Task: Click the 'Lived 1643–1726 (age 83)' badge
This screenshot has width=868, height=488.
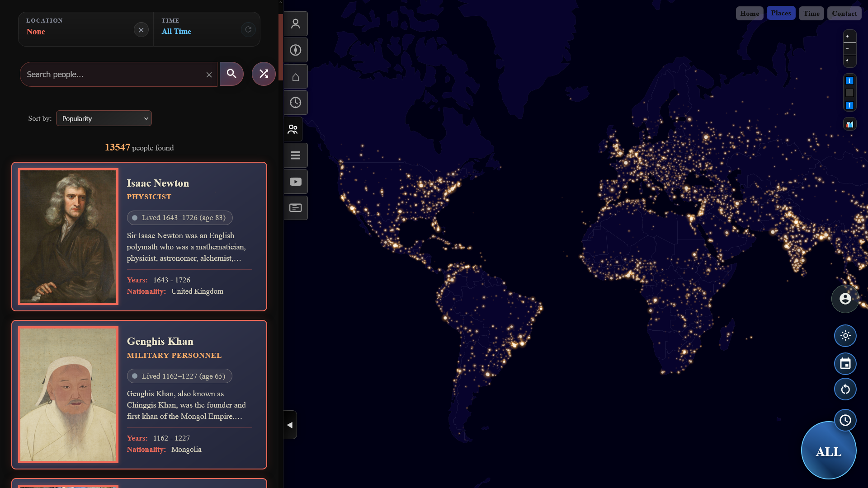Action: pos(179,218)
